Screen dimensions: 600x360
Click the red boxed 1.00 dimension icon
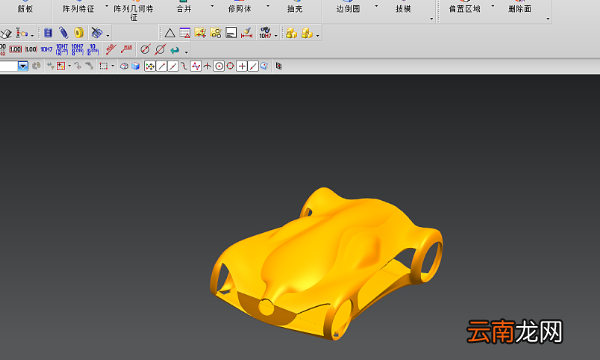pyautogui.click(x=15, y=49)
